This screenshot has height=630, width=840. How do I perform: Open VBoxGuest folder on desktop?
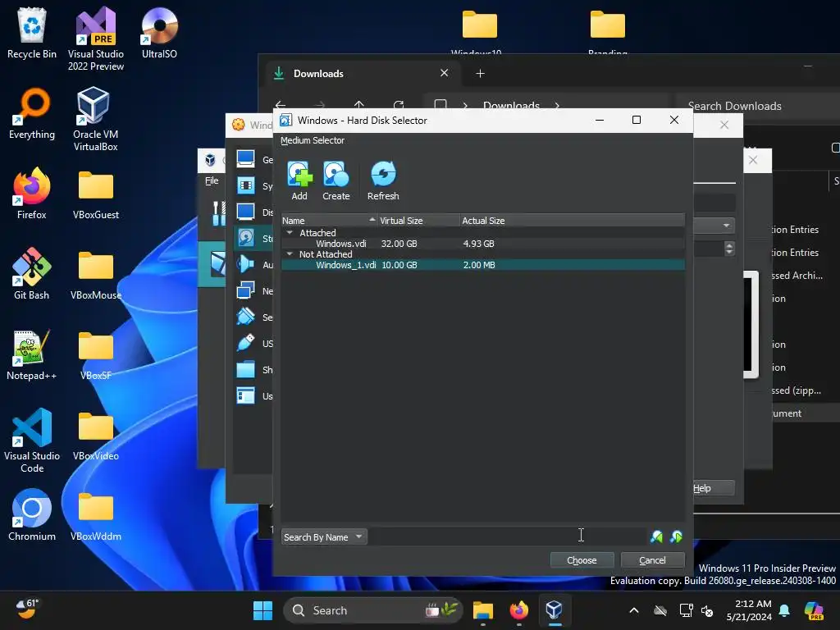pos(96,195)
